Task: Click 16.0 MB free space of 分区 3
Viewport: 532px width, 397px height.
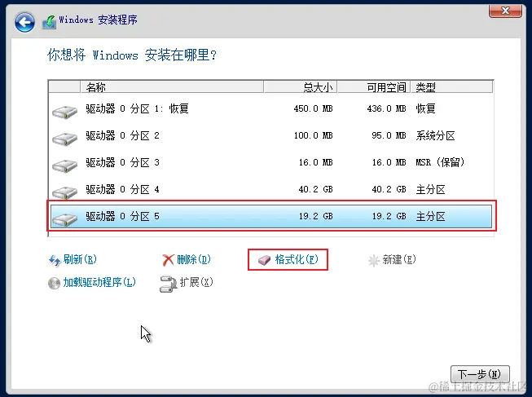Action: pos(389,162)
